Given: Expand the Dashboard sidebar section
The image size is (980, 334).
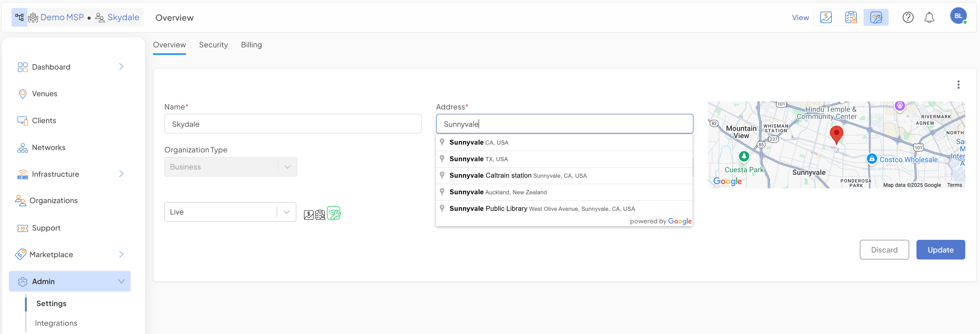Looking at the screenshot, I should (x=121, y=67).
